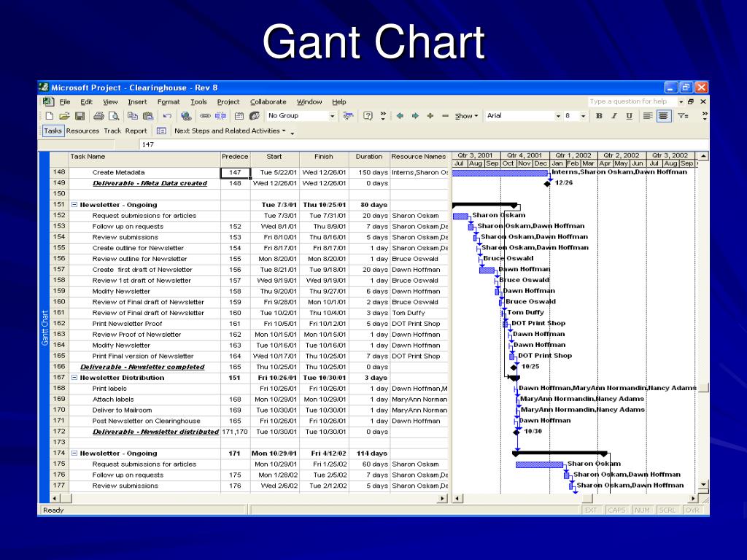Open the Arial font dropdown
Screen dimensions: 747x560
pos(558,116)
